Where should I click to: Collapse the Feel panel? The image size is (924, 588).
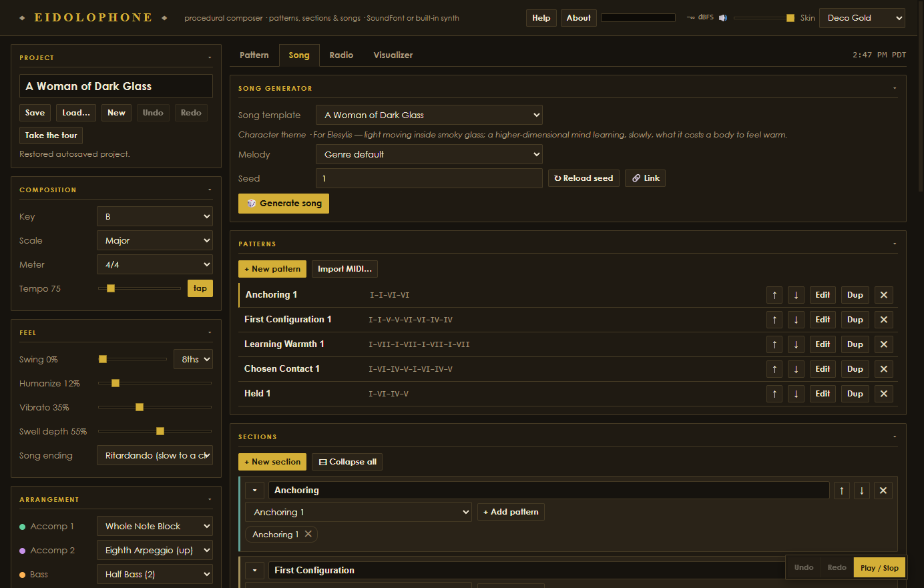pos(210,333)
